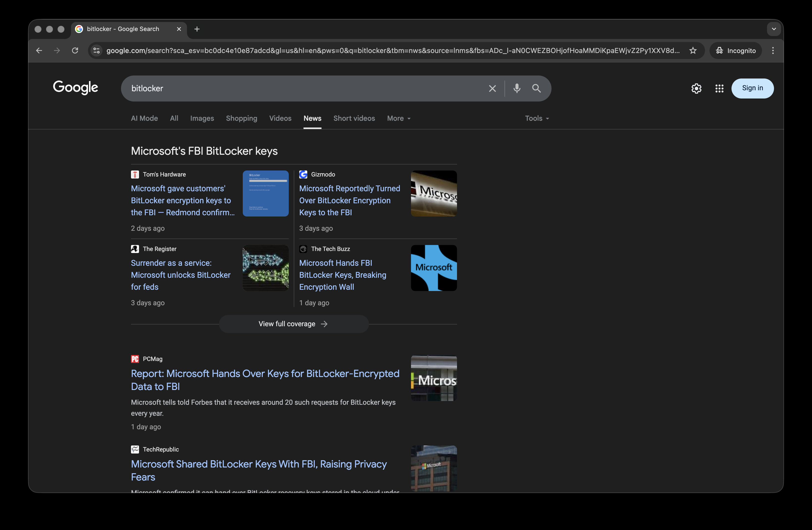This screenshot has height=530, width=812.
Task: Click the Google logo
Action: click(75, 88)
